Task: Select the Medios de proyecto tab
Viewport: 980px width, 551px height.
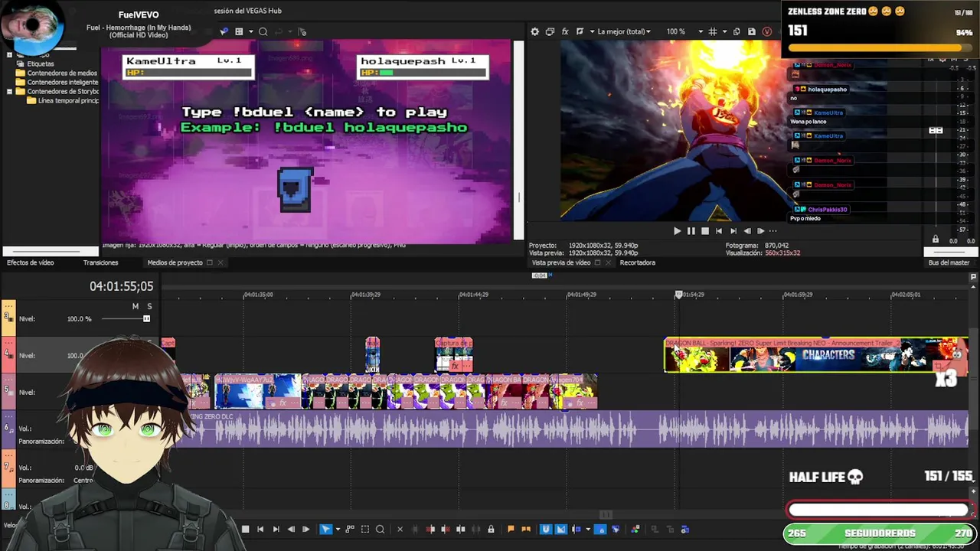Action: [x=175, y=262]
